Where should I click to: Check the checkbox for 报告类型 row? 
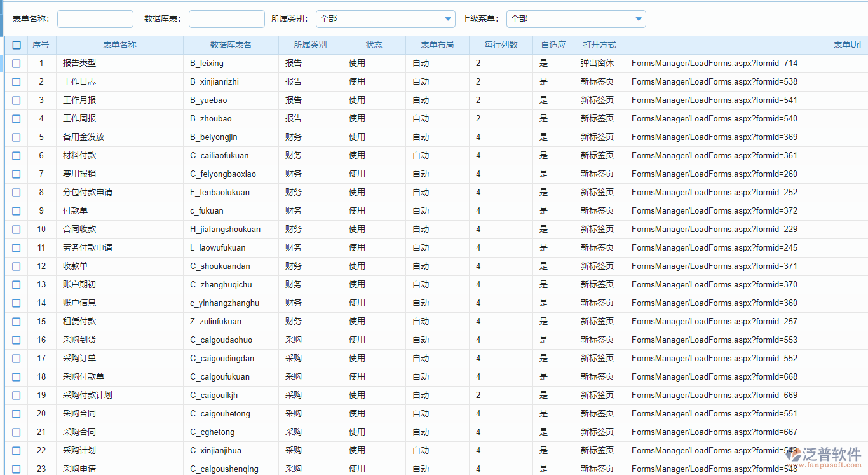[16, 63]
